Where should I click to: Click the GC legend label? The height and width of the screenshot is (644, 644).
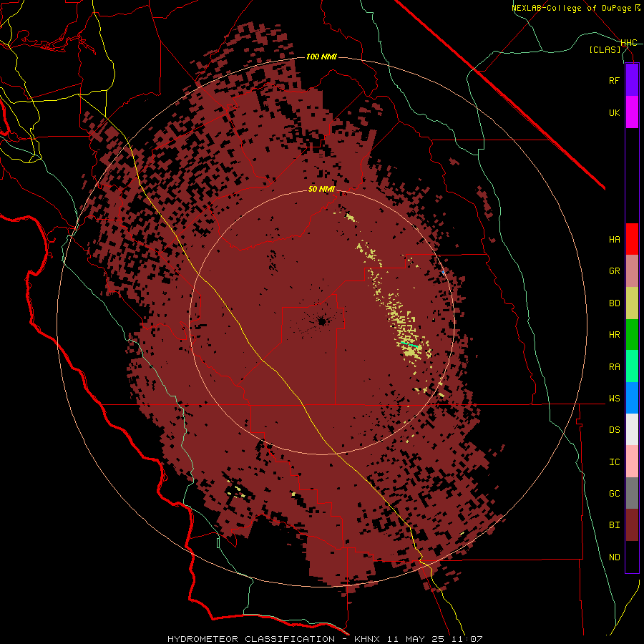pyautogui.click(x=614, y=494)
